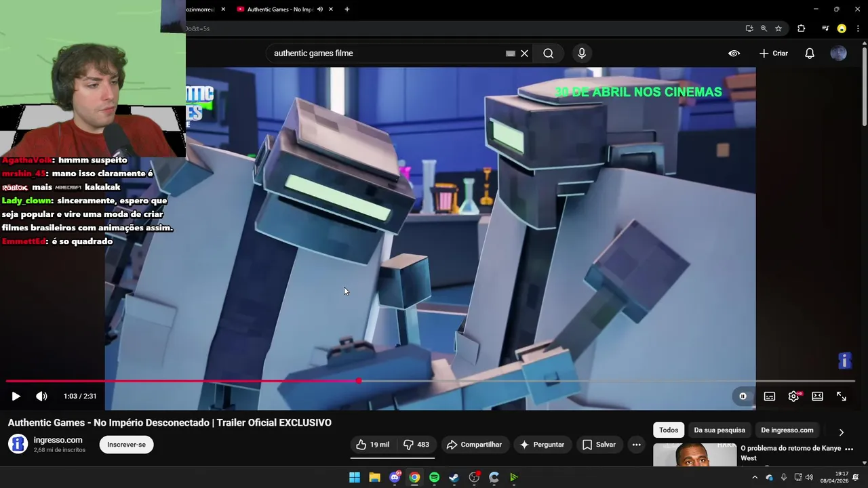The width and height of the screenshot is (868, 488).
Task: Clear the search text with the X
Action: click(524, 54)
